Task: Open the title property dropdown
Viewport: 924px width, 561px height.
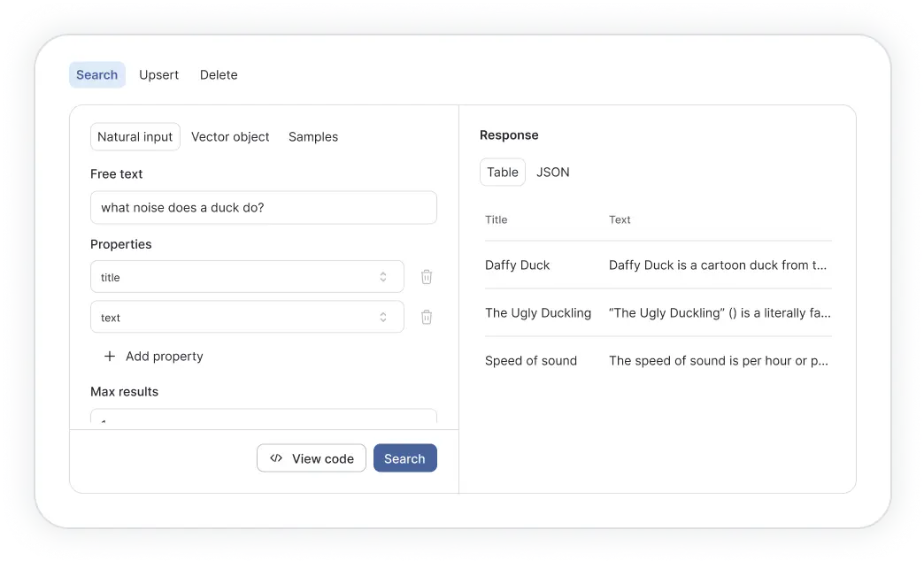Action: click(x=247, y=277)
